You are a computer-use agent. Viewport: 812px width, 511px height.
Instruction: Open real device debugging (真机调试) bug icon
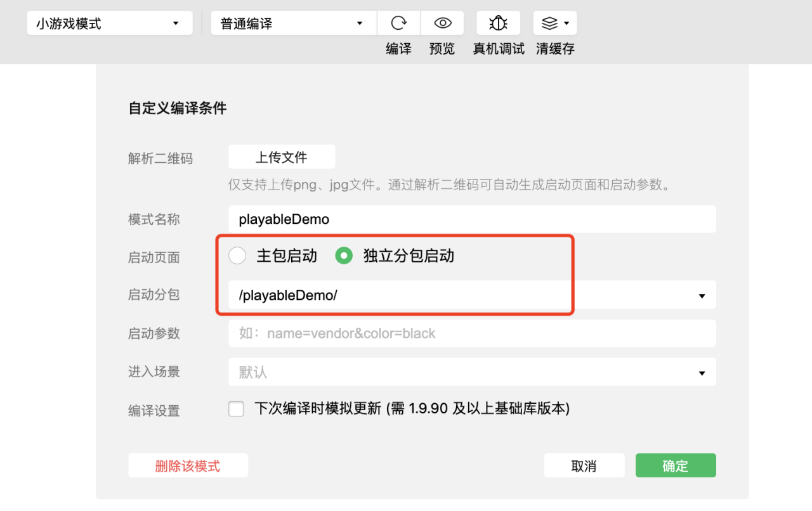(499, 23)
